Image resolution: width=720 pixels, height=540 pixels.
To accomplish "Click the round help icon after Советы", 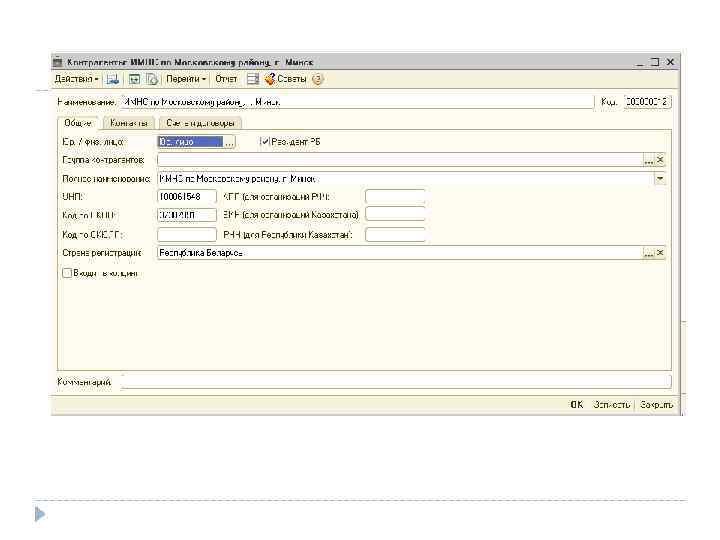I will 317,79.
